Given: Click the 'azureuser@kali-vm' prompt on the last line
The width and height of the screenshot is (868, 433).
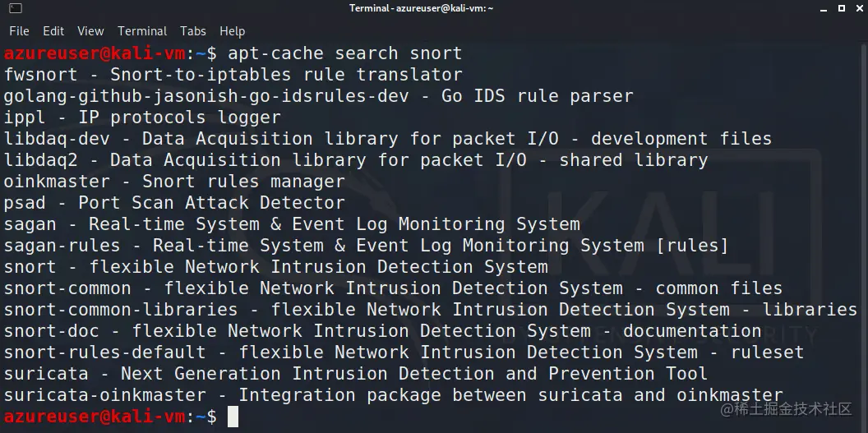Looking at the screenshot, I should click(x=95, y=417).
